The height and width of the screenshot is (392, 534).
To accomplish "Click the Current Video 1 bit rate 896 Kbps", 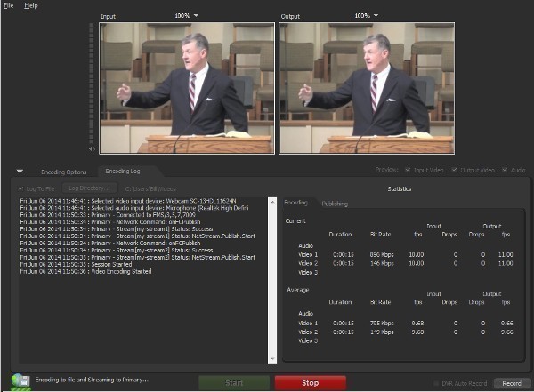I will pos(382,254).
